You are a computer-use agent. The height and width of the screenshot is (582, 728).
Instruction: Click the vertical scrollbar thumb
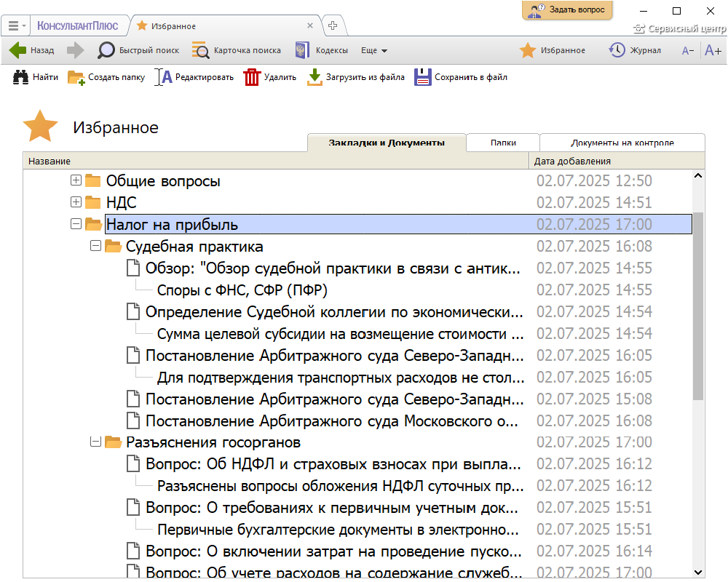pos(698,306)
